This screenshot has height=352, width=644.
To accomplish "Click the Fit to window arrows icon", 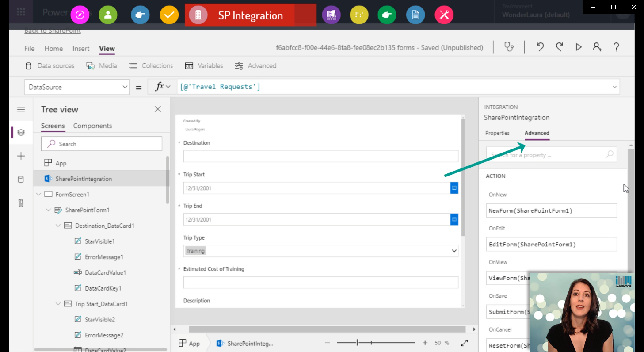I will click(465, 343).
